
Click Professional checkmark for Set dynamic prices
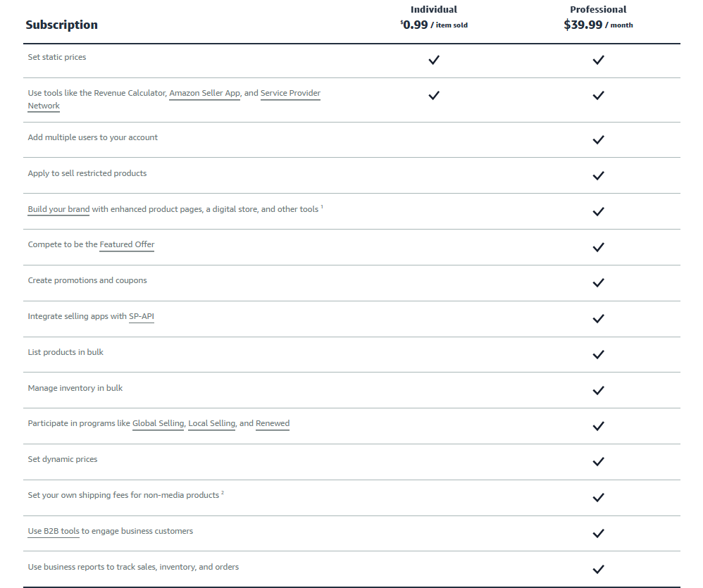coord(598,461)
